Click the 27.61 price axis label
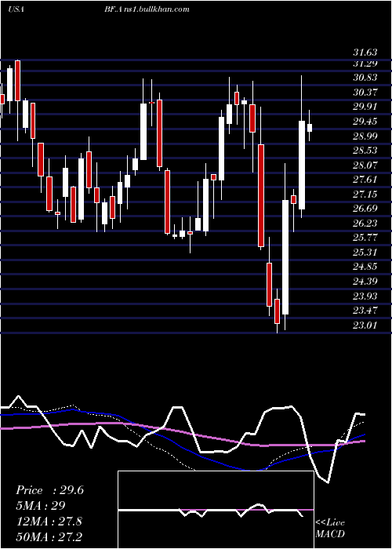Image resolution: width=392 pixels, height=549 pixels. 365,180
